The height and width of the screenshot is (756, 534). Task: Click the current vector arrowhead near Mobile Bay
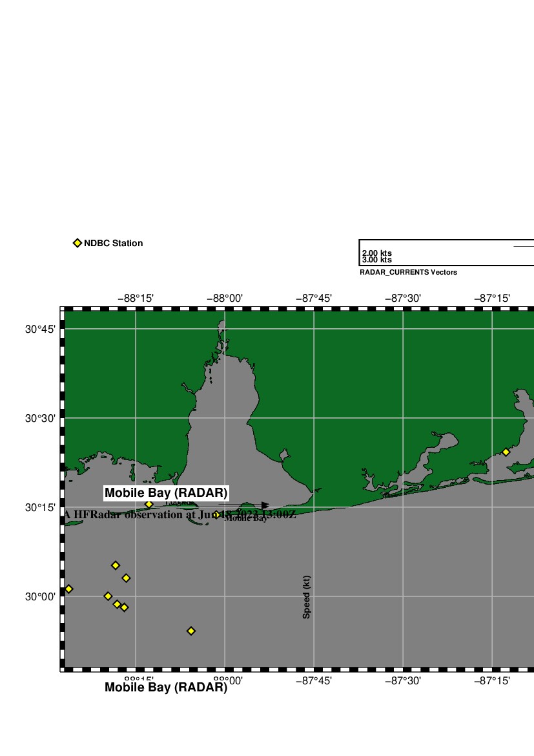tap(265, 505)
